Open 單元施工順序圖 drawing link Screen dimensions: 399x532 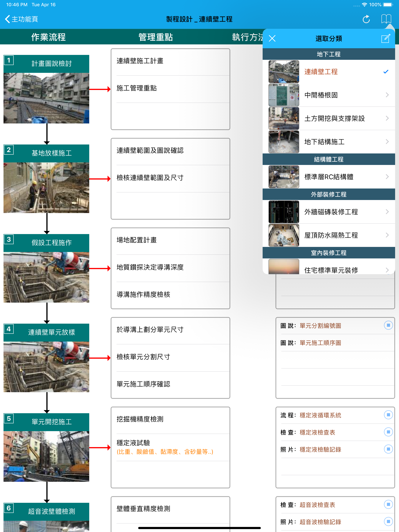[x=320, y=343]
